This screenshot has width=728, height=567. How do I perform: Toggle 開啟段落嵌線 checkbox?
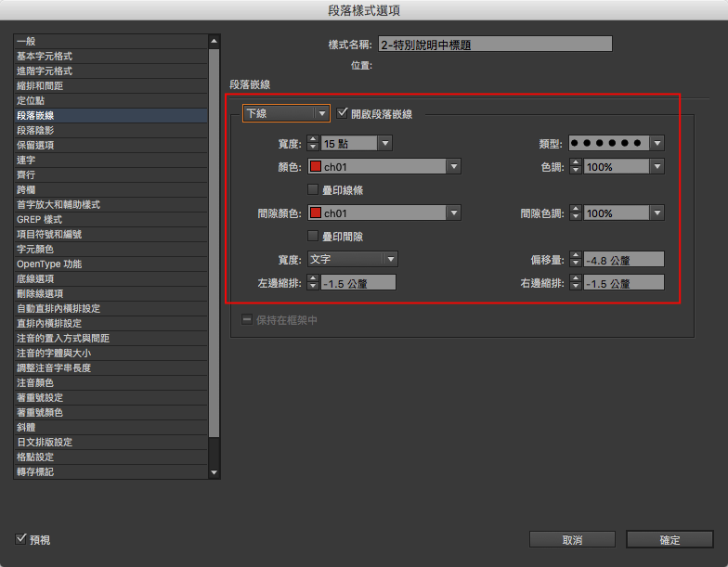tap(342, 113)
